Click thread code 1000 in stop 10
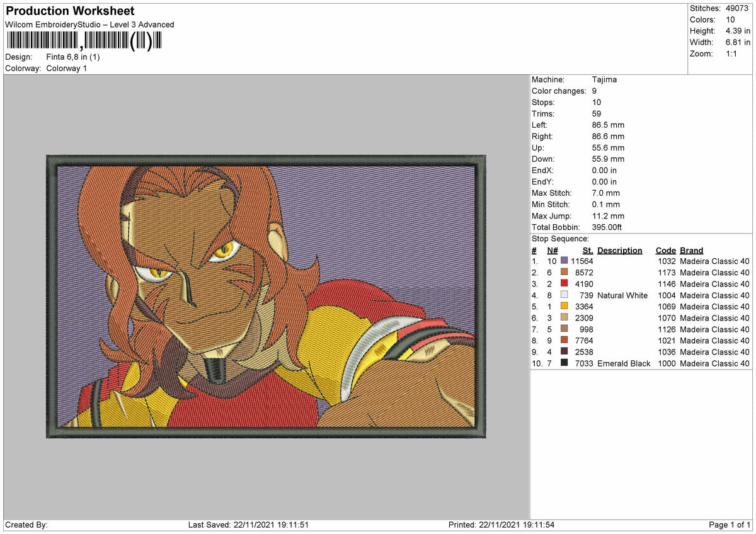 [x=667, y=363]
